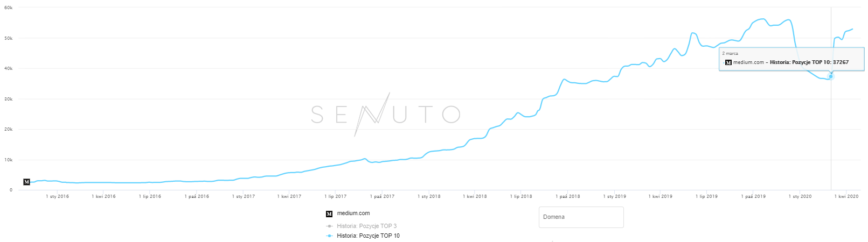Viewport: 868px width, 242px height.
Task: Click the 30k y-axis label
Action: 8,99
